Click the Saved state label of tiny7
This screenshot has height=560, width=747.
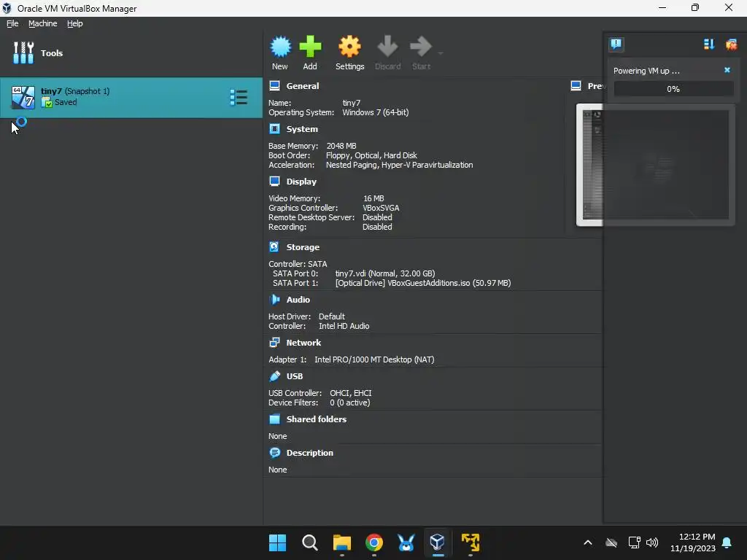point(65,102)
